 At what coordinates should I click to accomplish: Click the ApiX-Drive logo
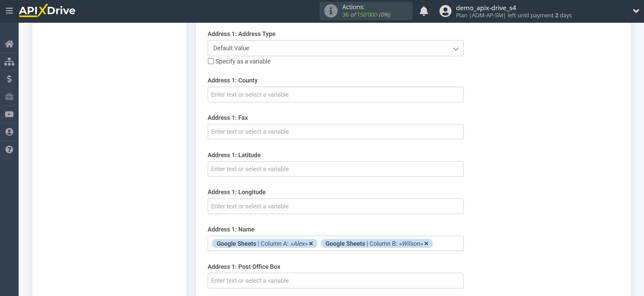[47, 11]
